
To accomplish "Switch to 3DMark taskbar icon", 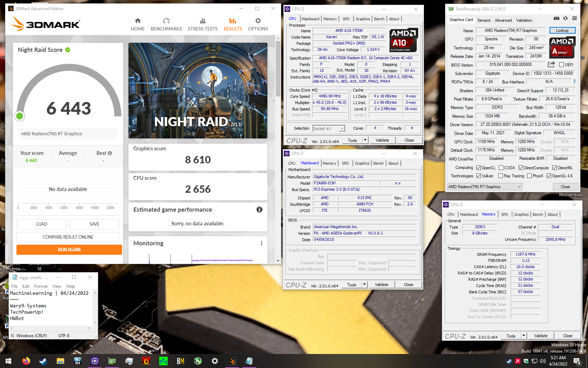I will pos(232,361).
